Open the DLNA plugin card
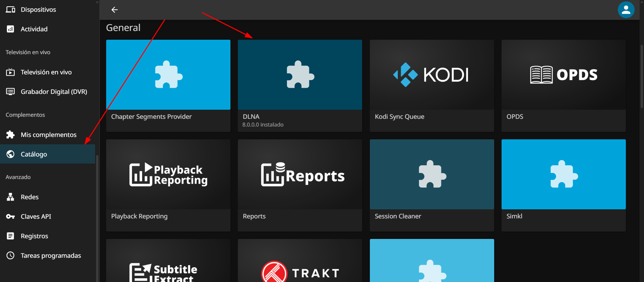 300,75
